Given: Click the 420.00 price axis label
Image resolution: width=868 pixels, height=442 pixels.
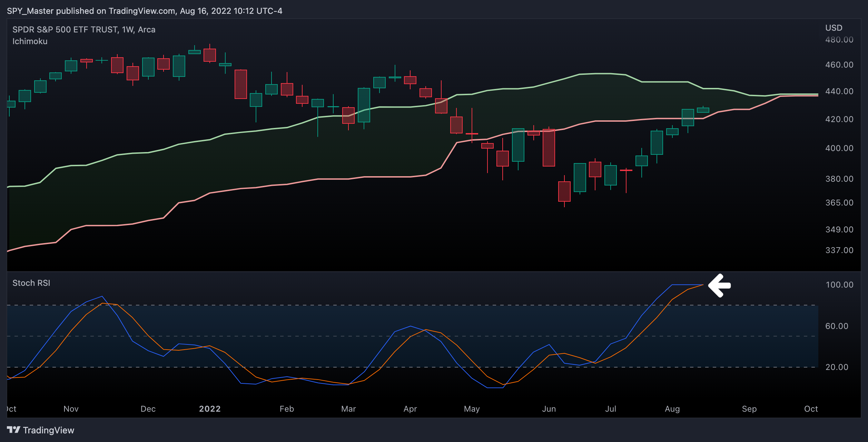Looking at the screenshot, I should point(839,119).
